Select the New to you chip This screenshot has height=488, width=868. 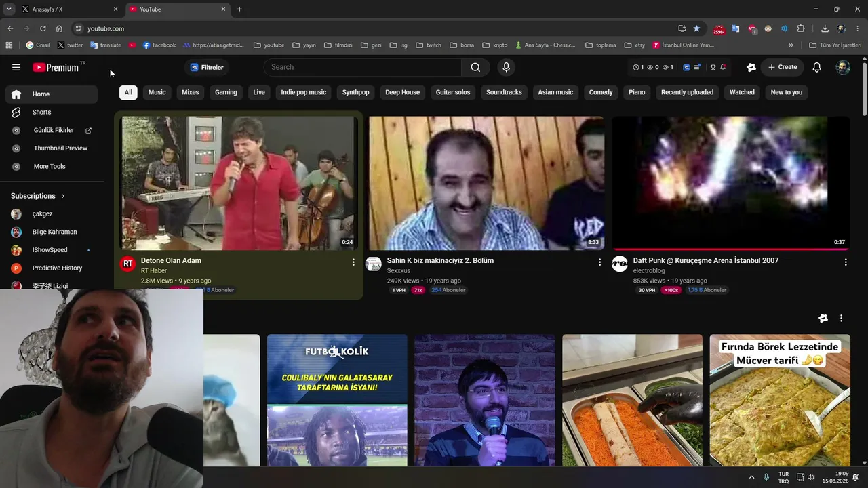point(787,92)
